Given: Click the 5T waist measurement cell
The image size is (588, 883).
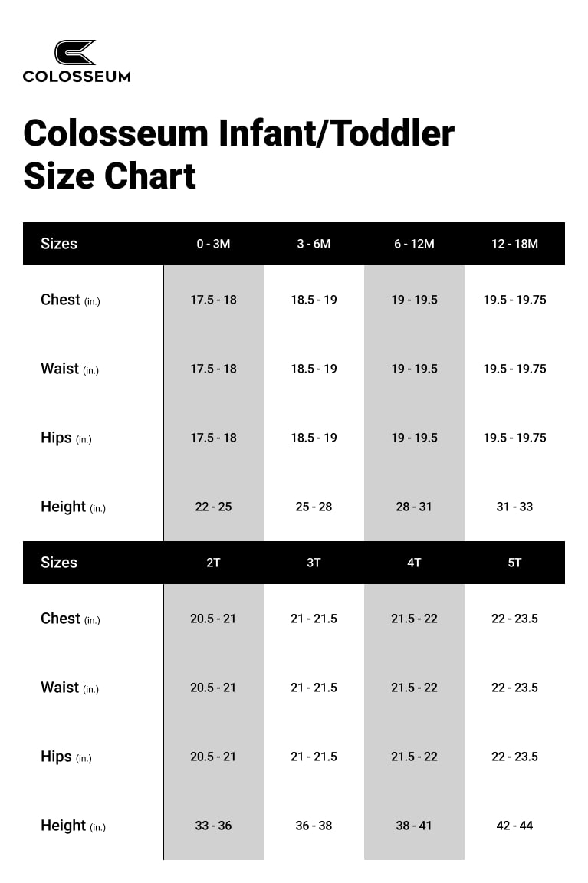Looking at the screenshot, I should pos(514,688).
